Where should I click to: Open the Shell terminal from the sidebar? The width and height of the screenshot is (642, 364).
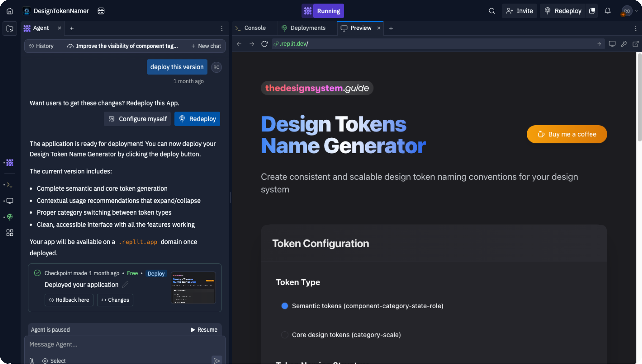10,185
